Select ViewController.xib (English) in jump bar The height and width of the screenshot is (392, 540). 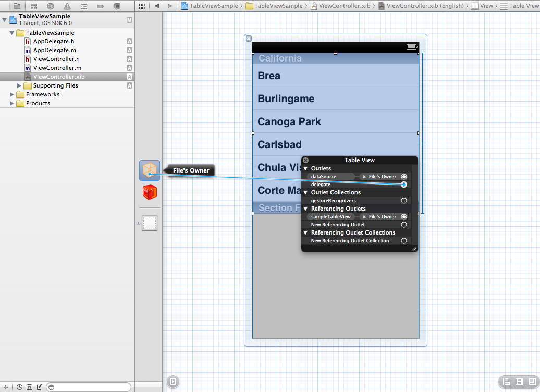coord(421,6)
